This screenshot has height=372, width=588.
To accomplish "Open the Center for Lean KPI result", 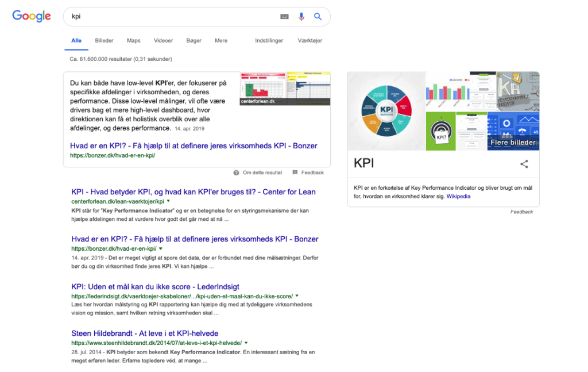I will click(x=194, y=192).
